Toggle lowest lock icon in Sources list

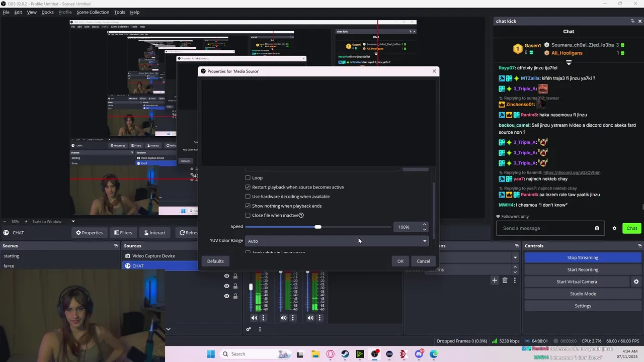coord(235,296)
